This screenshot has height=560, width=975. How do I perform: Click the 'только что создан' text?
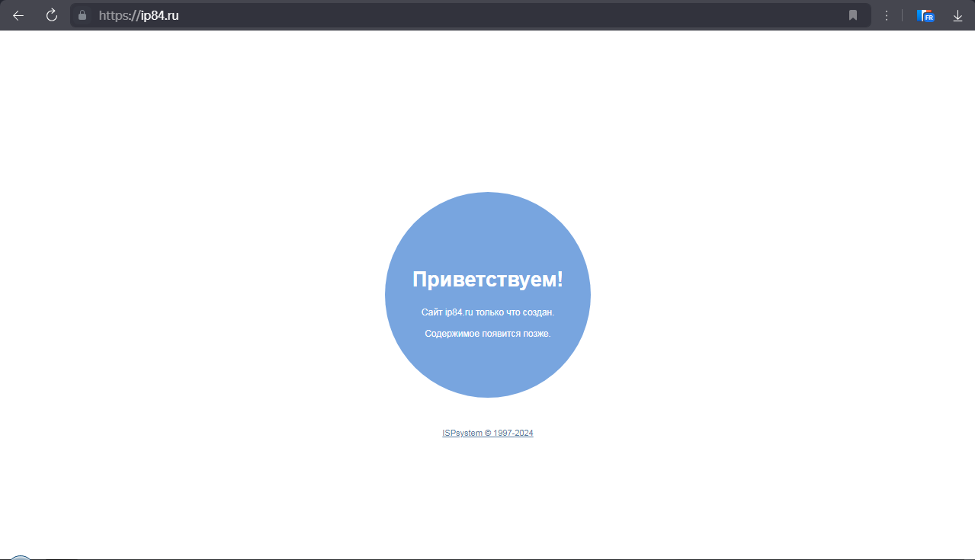pyautogui.click(x=515, y=312)
